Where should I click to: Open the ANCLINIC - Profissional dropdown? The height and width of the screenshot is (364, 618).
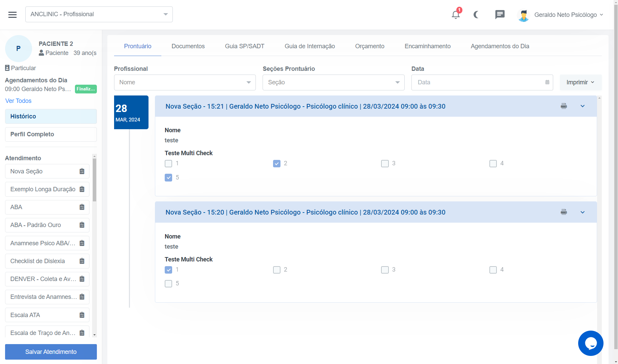[x=99, y=15]
